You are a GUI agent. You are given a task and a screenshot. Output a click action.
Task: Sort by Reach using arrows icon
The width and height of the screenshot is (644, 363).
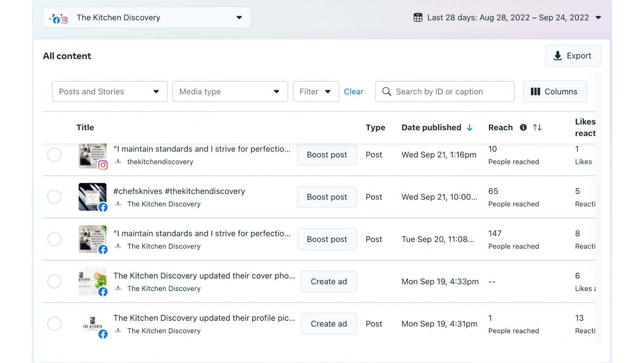tap(537, 127)
